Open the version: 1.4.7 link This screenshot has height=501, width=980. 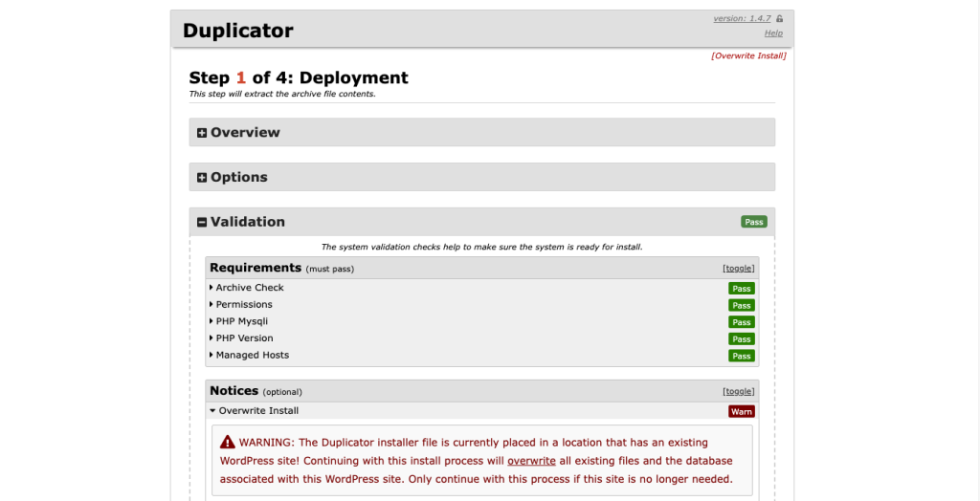pyautogui.click(x=742, y=19)
